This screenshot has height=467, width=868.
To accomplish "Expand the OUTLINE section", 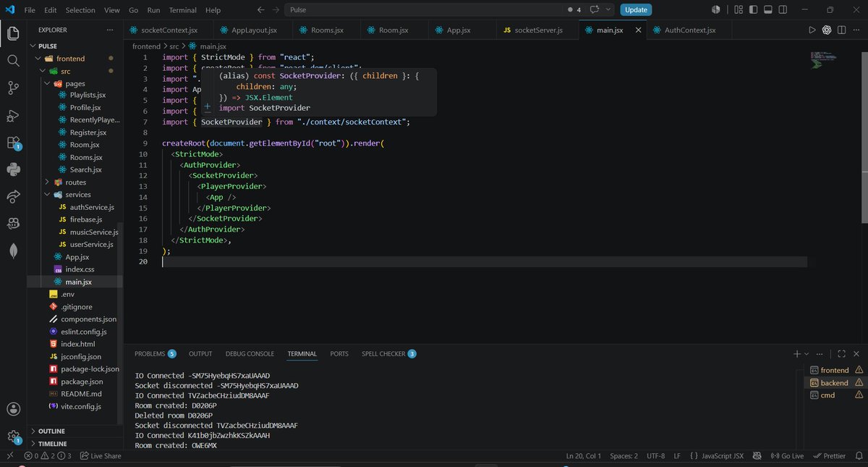I will [x=51, y=431].
